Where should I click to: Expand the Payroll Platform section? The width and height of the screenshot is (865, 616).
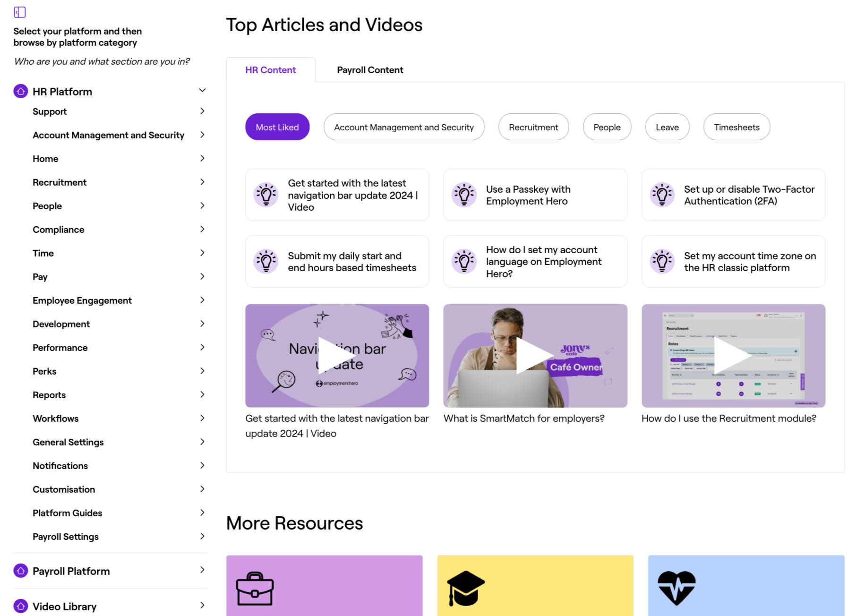pos(202,570)
